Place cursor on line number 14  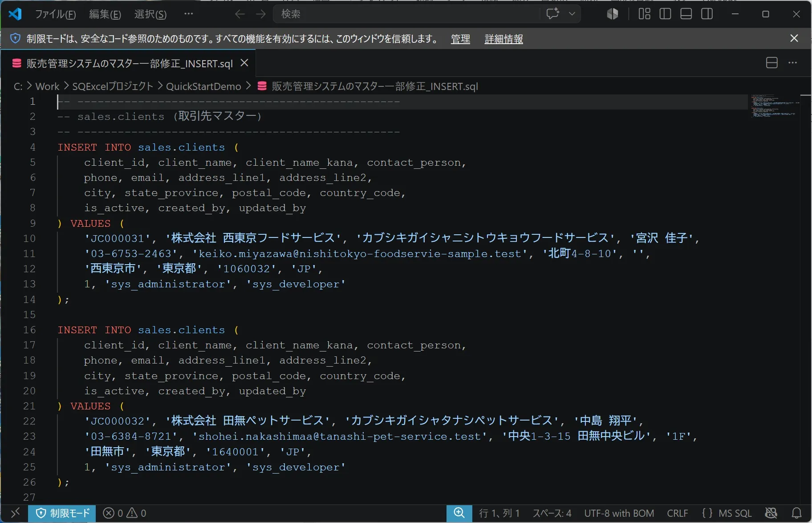[x=29, y=299]
